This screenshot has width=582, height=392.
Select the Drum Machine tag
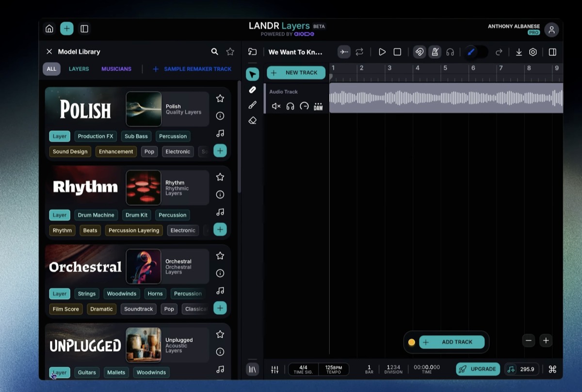coord(96,215)
